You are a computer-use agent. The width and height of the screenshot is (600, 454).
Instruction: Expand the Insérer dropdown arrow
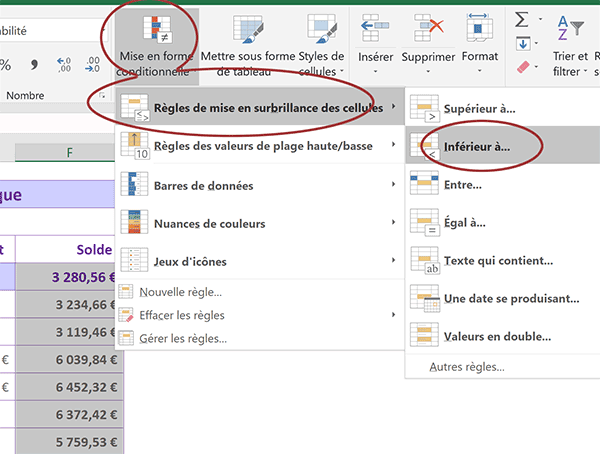[x=375, y=71]
